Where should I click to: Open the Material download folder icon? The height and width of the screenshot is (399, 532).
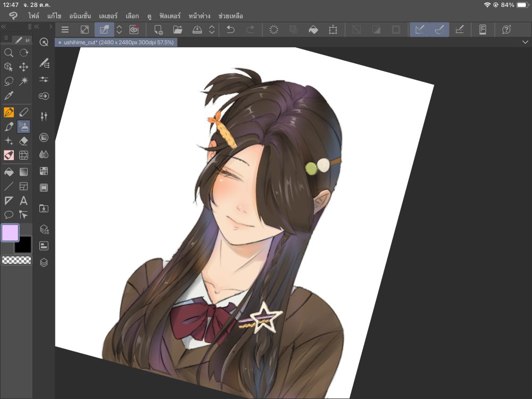44,209
